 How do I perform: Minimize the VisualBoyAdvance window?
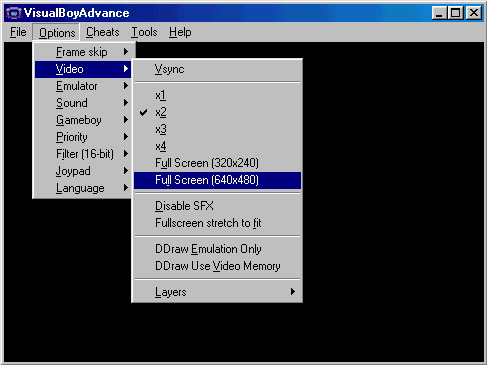pyautogui.click(x=440, y=13)
